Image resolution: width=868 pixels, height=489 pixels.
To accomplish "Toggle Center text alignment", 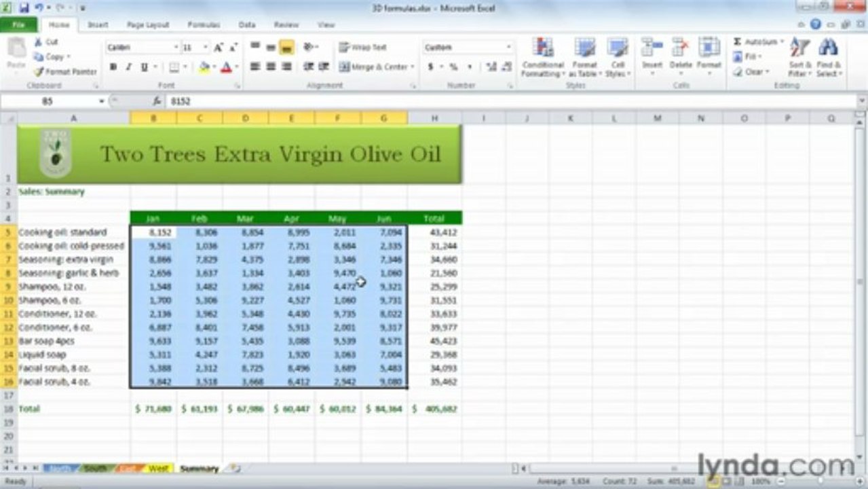I will [271, 67].
